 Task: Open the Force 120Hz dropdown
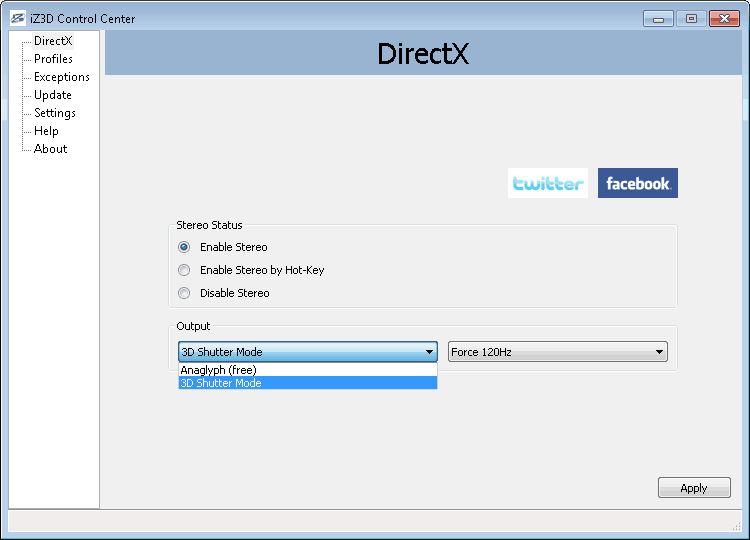coord(558,352)
